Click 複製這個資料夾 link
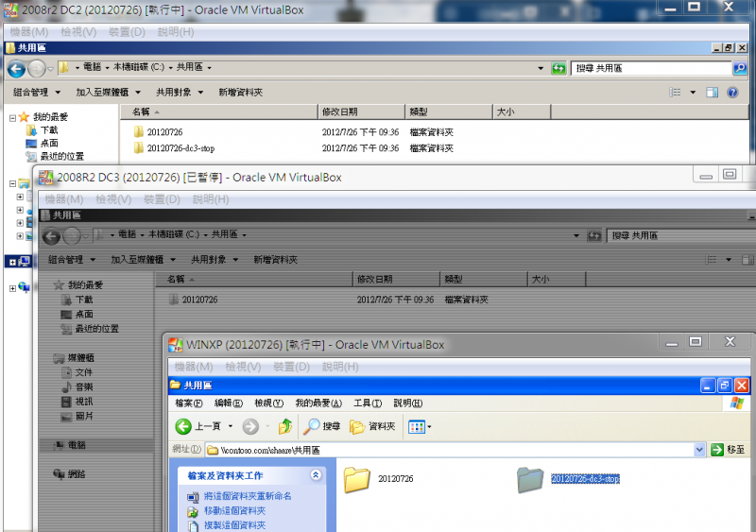 coord(234,525)
